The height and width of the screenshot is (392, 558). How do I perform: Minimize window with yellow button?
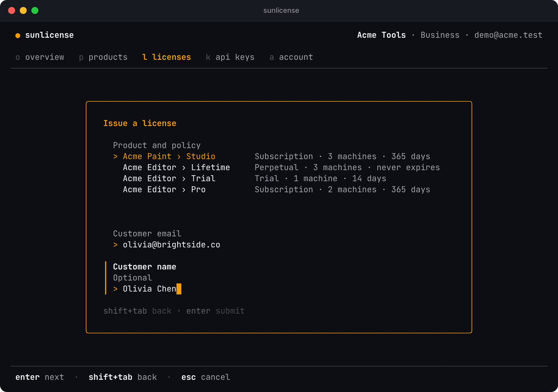23,10
